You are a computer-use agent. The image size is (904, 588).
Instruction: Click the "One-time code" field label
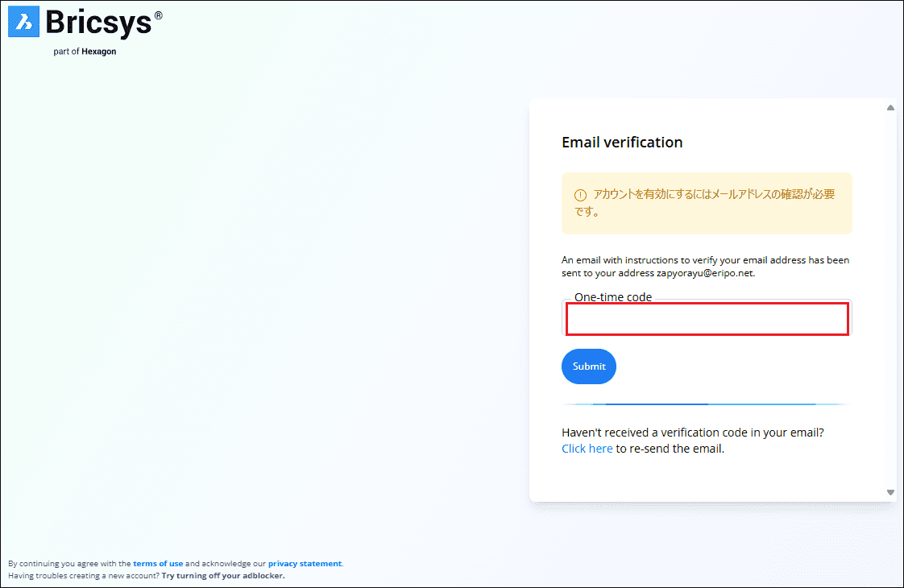point(613,297)
